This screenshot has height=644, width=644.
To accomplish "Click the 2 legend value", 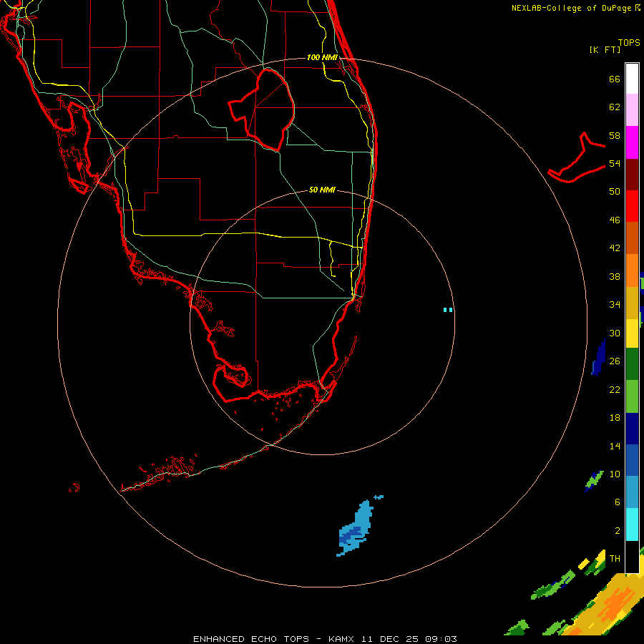I will point(618,531).
